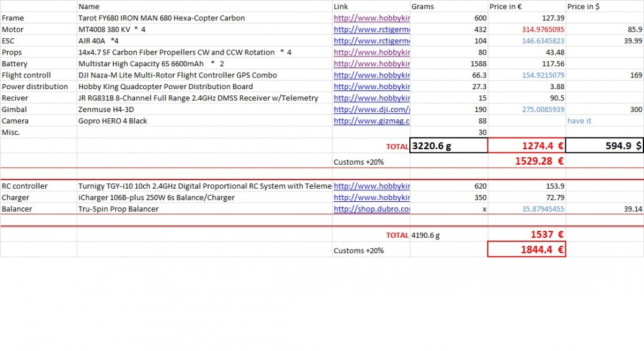Click the '594.9 $' total cell
Screen dimensions: 644x351
click(x=604, y=145)
